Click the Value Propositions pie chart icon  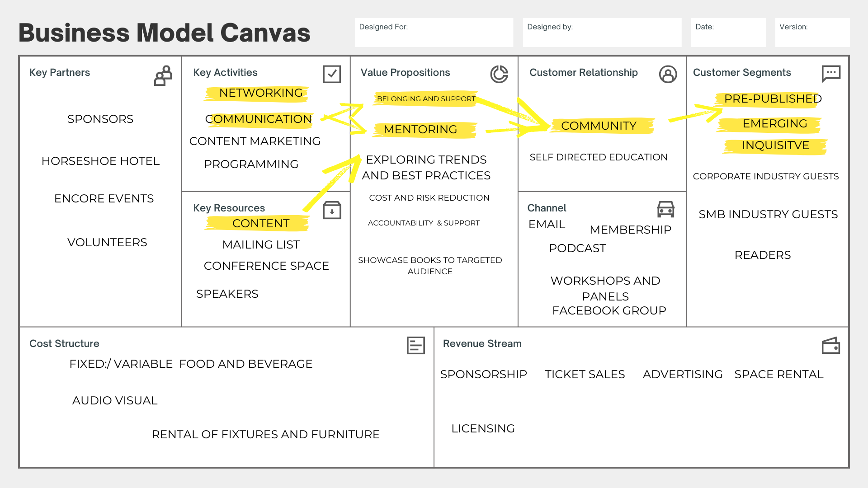[499, 74]
